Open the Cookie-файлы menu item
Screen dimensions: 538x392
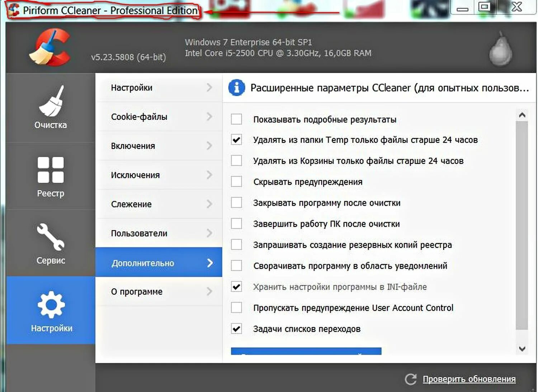159,116
